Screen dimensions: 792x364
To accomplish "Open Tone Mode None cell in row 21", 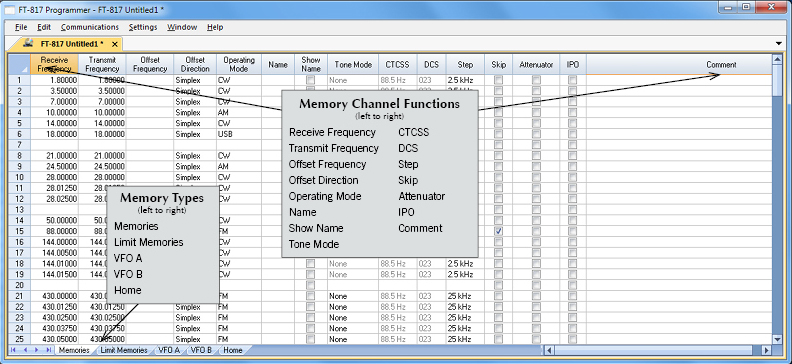I will tap(353, 296).
